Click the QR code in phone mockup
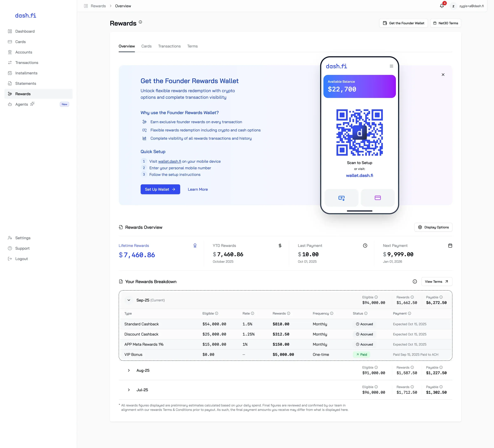 359,133
